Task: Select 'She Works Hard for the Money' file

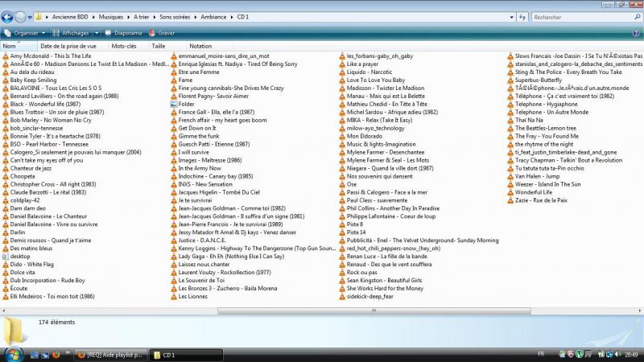Action: pyautogui.click(x=381, y=288)
